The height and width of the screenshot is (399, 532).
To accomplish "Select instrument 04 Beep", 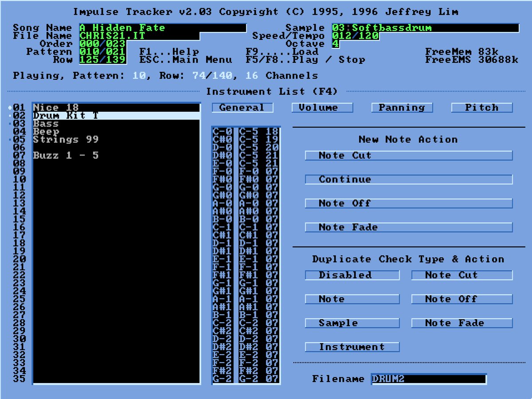I will [116, 132].
